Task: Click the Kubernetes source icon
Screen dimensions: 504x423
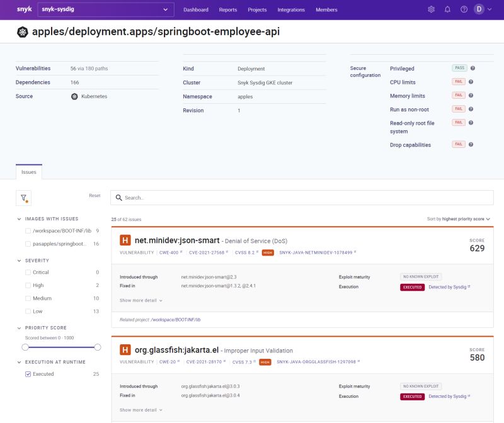Action: point(74,96)
